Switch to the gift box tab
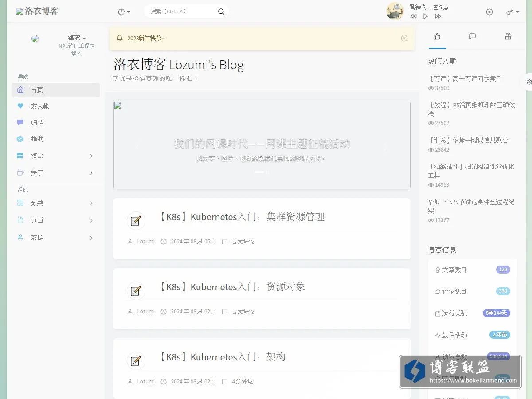The width and height of the screenshot is (532, 399). click(x=508, y=36)
